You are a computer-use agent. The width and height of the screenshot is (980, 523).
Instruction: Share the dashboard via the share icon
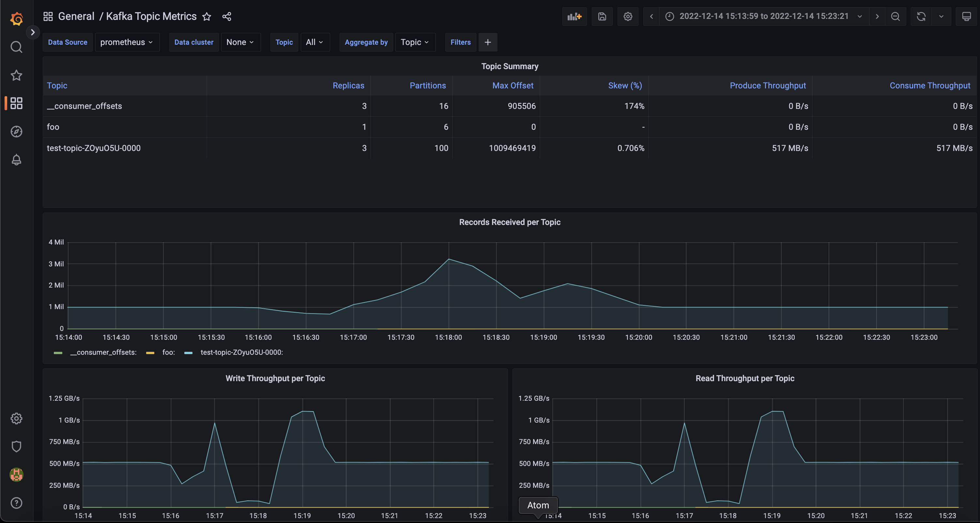click(227, 16)
